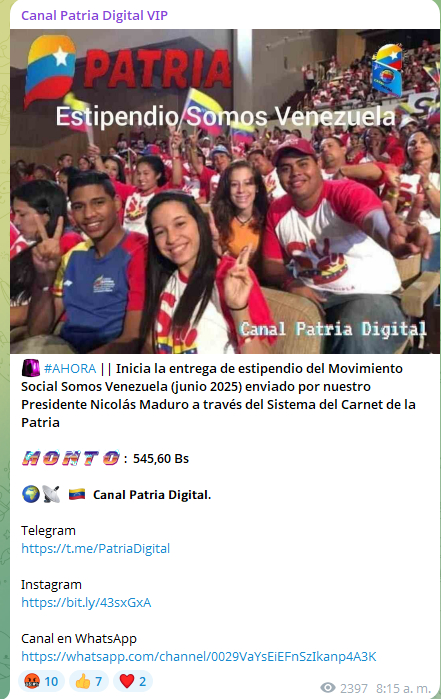Click the globe emoji

[x=31, y=494]
